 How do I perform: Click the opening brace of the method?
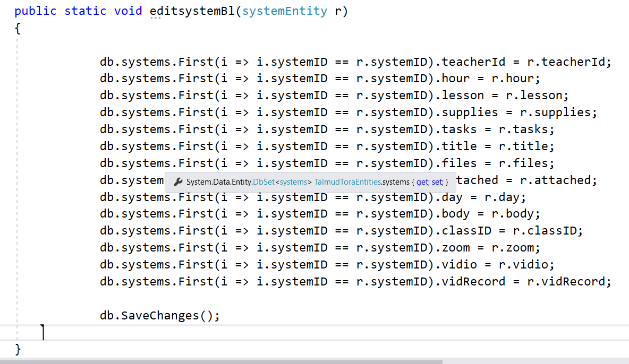tap(18, 29)
